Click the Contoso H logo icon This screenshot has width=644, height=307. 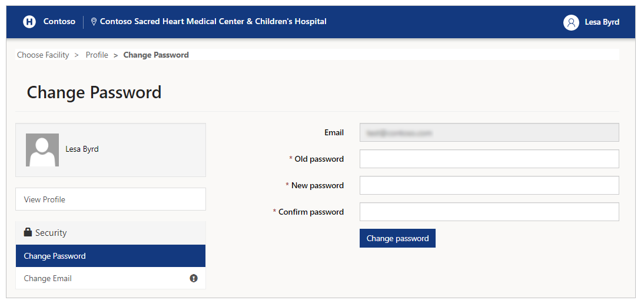[29, 22]
